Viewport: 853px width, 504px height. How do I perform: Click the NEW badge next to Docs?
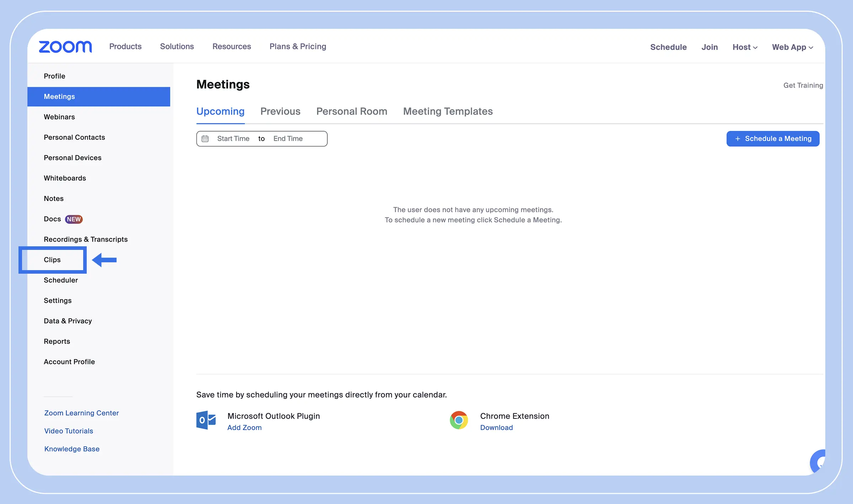point(74,219)
